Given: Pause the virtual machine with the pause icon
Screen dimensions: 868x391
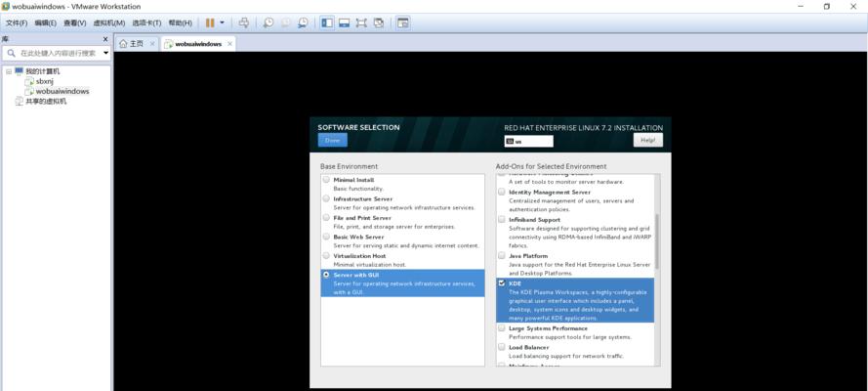Looking at the screenshot, I should pyautogui.click(x=210, y=22).
